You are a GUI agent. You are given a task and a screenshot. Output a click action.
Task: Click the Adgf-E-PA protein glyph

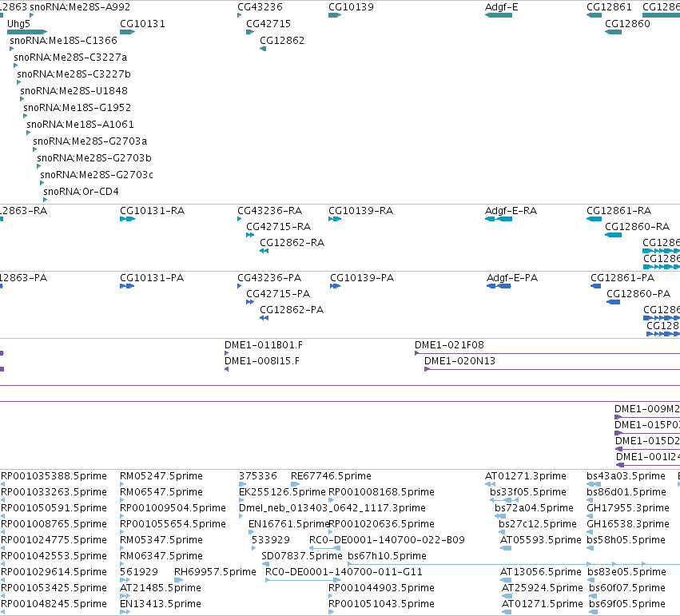point(499,286)
